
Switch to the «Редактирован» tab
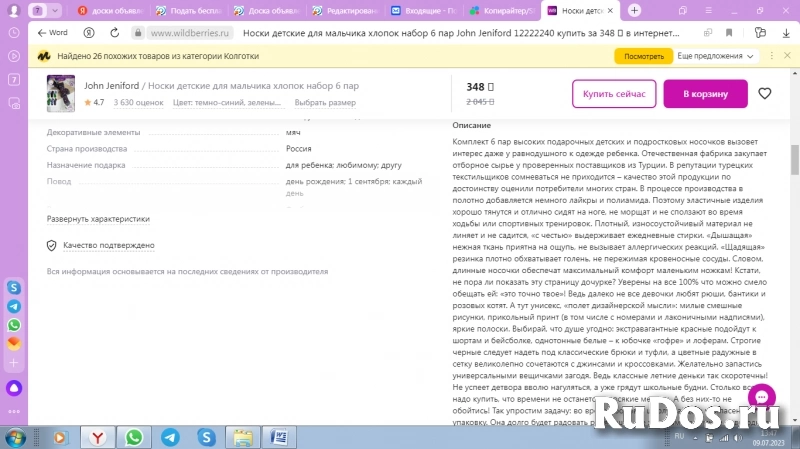coord(345,10)
